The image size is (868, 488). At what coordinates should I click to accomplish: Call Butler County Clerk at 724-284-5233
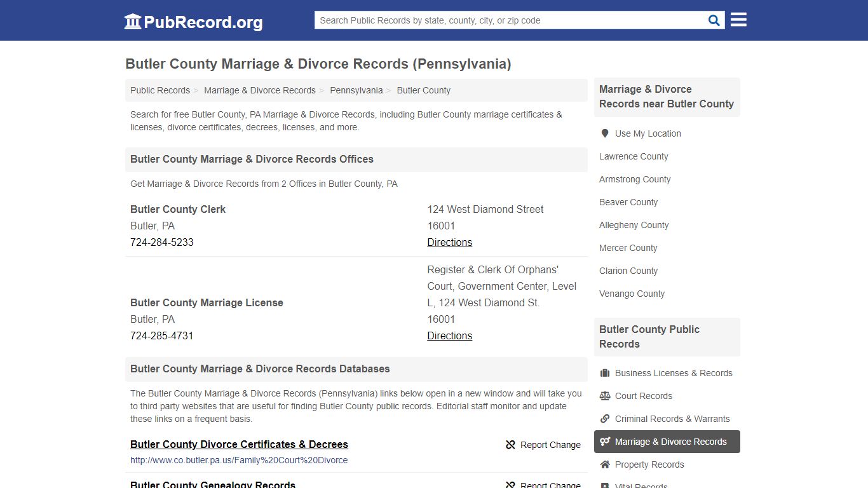162,242
